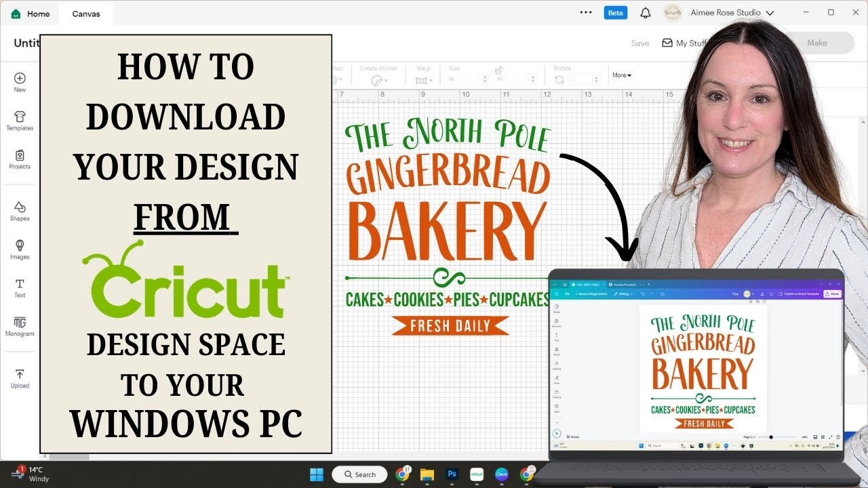The image size is (868, 488).
Task: Open Cricut app icon on taskbar
Action: click(x=477, y=474)
